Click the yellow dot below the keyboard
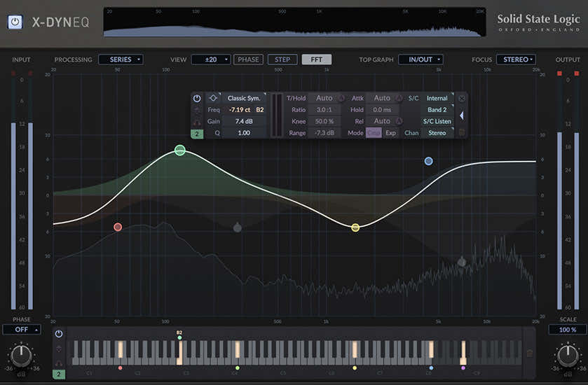 [x=355, y=368]
